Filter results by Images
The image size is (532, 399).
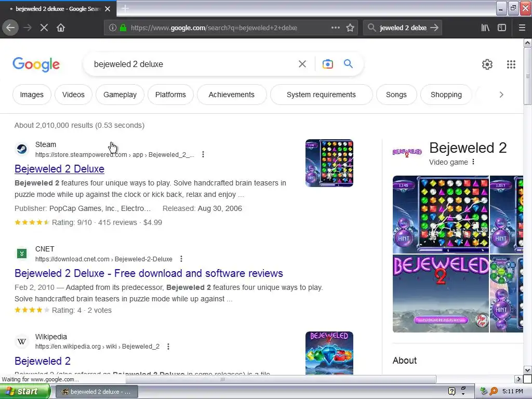(32, 95)
